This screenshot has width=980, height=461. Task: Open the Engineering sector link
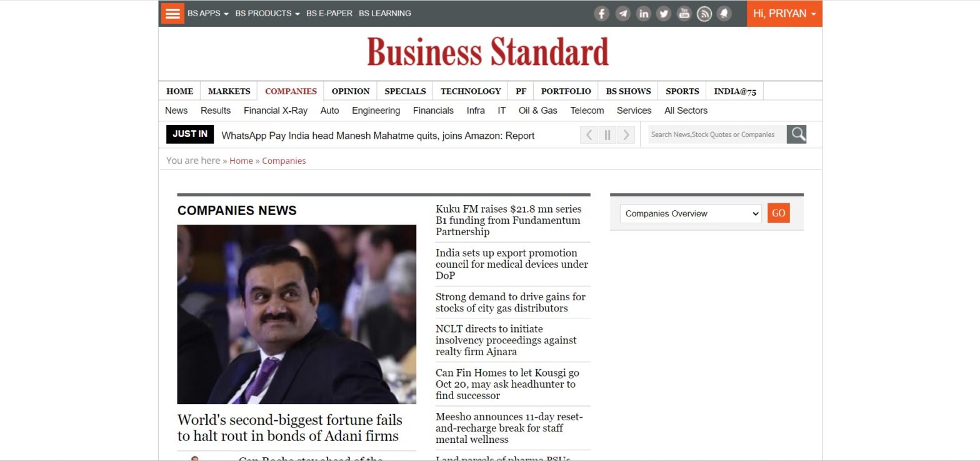tap(376, 111)
